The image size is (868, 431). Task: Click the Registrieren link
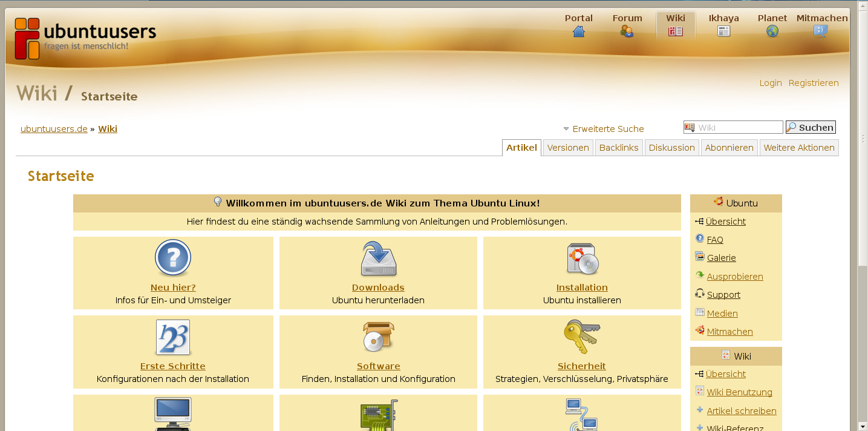point(814,83)
